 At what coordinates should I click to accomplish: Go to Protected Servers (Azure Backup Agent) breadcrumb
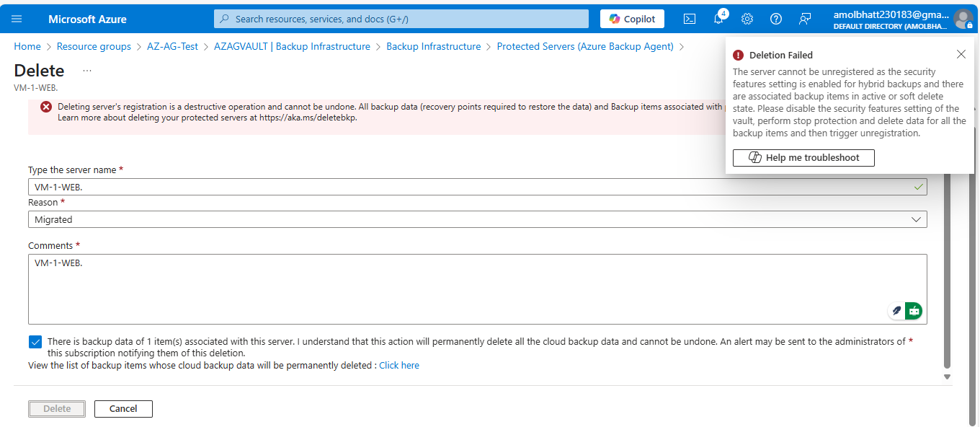[x=585, y=46]
